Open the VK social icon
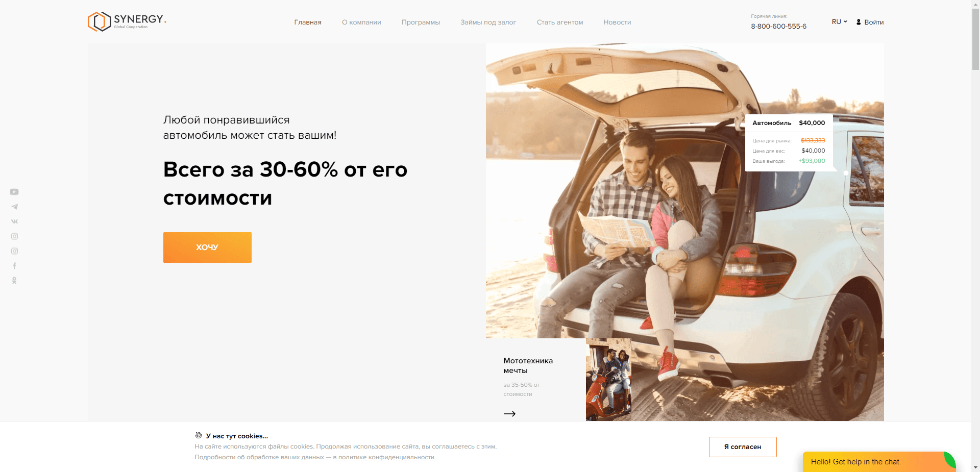980x472 pixels. (14, 221)
